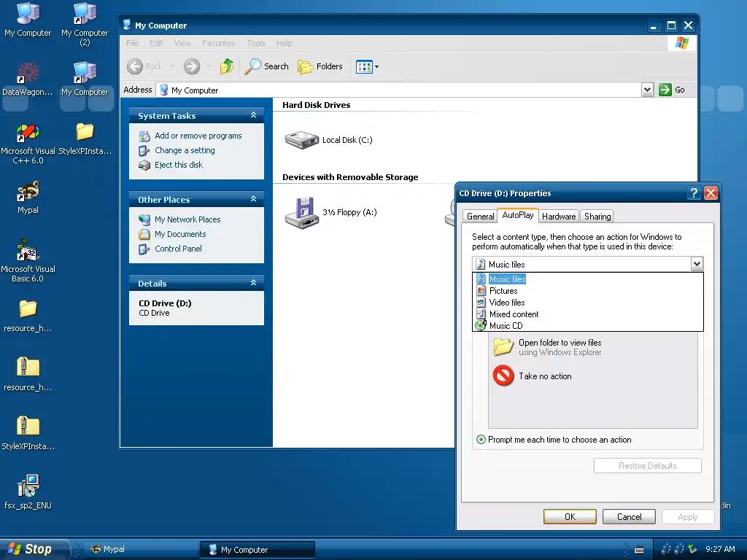Viewport: 747px width, 560px height.
Task: Collapse the Details panel
Action: click(253, 283)
